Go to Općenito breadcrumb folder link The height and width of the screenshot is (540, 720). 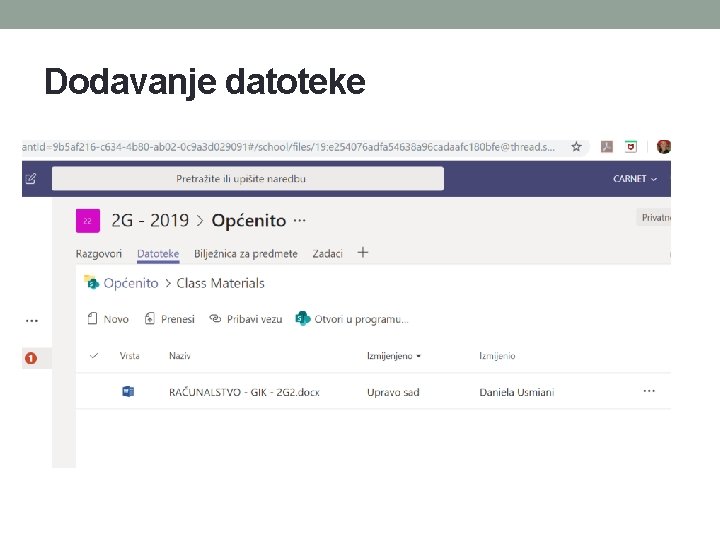[131, 283]
